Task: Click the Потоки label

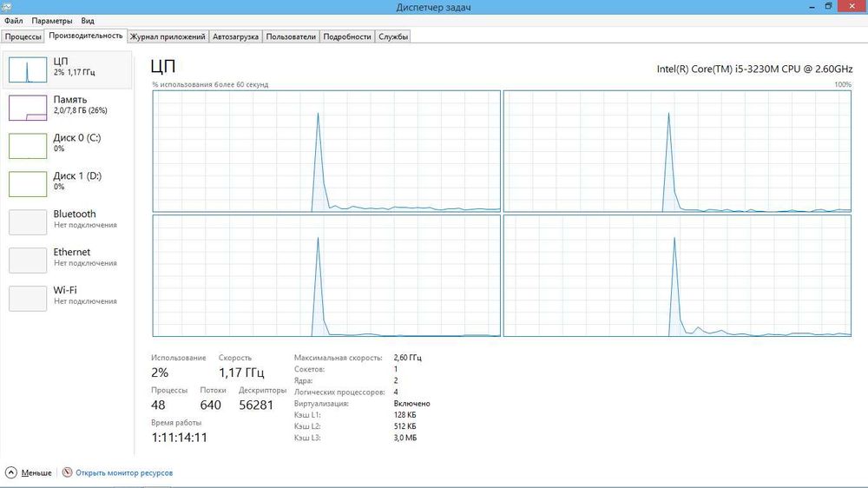Action: pos(214,391)
